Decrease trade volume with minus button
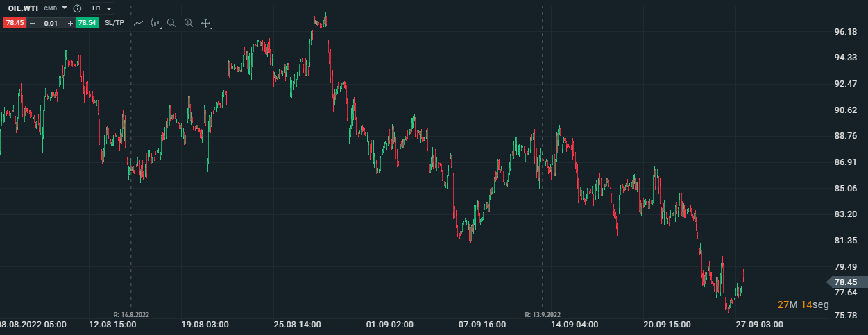 pyautogui.click(x=32, y=23)
